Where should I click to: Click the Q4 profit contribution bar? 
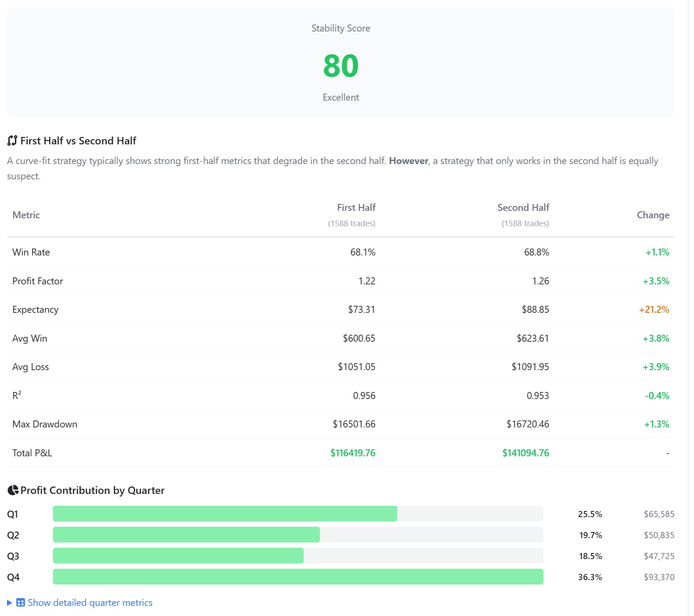pyautogui.click(x=298, y=577)
